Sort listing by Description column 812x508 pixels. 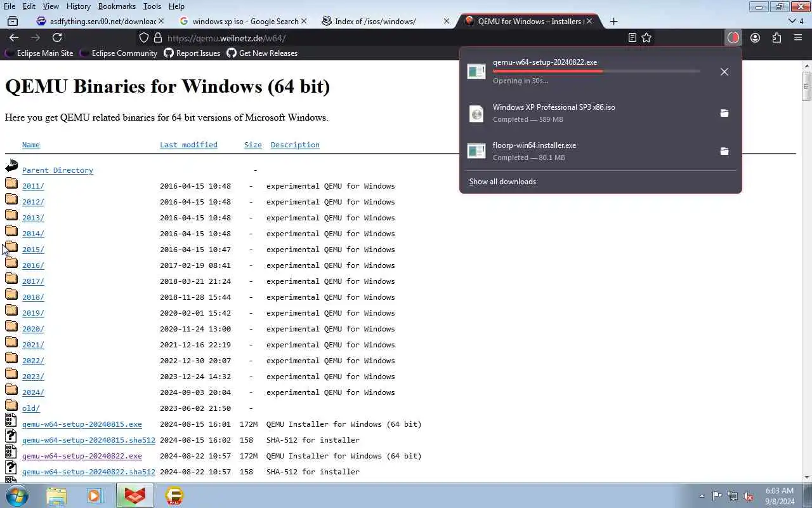click(x=295, y=145)
